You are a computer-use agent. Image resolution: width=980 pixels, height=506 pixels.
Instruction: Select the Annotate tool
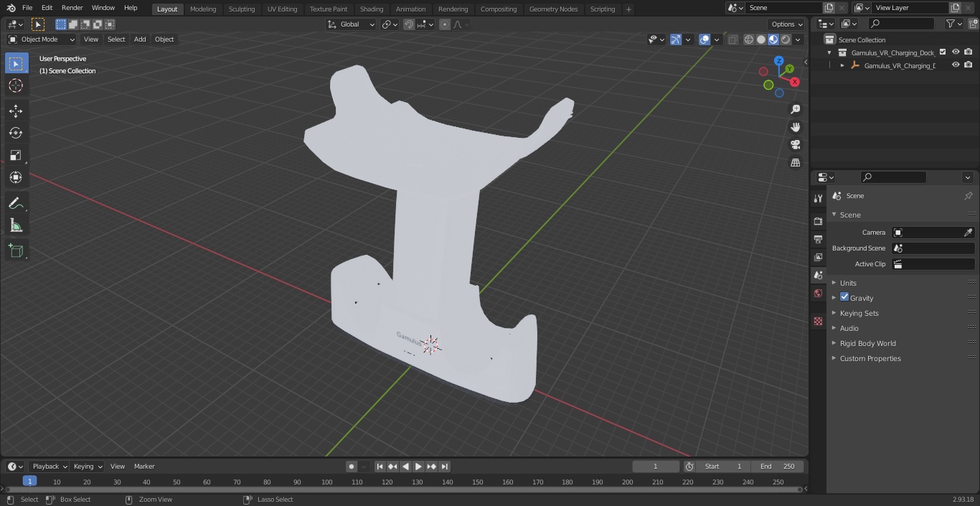(16, 204)
